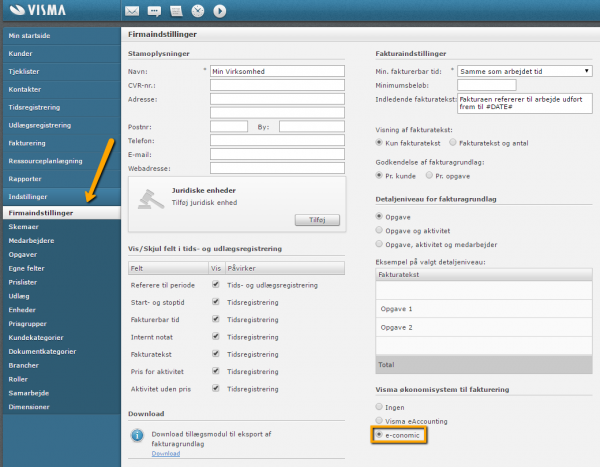Select Fakturatekst og antal radio button
Image resolution: width=600 pixels, height=467 pixels.
click(453, 142)
